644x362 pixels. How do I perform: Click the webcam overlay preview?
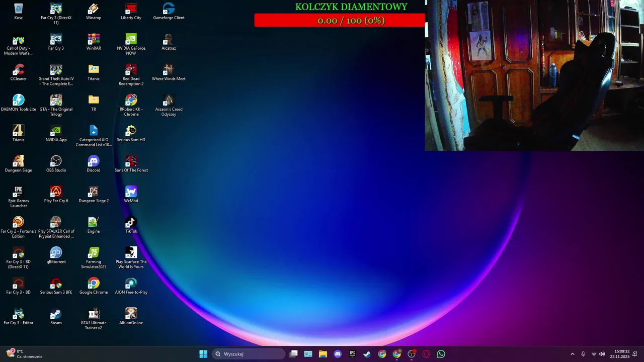click(x=534, y=75)
